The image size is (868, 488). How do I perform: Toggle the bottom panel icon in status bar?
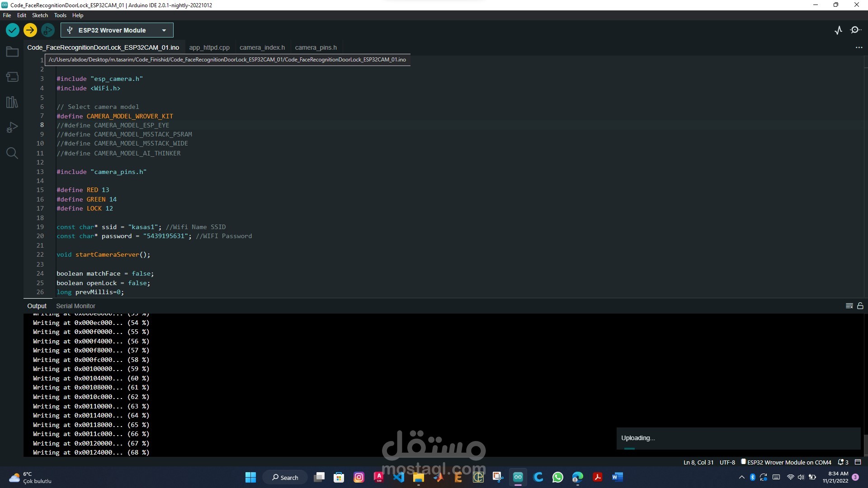[858, 462]
